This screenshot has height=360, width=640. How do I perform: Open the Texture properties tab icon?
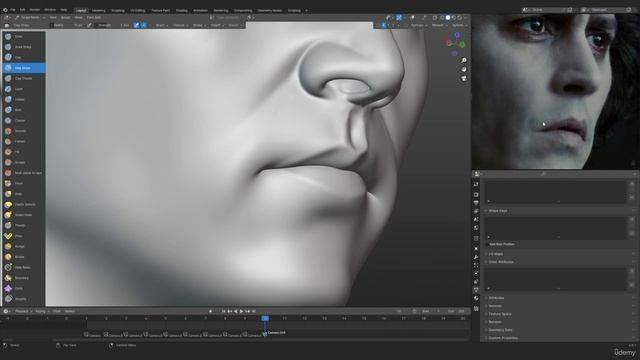point(476,309)
